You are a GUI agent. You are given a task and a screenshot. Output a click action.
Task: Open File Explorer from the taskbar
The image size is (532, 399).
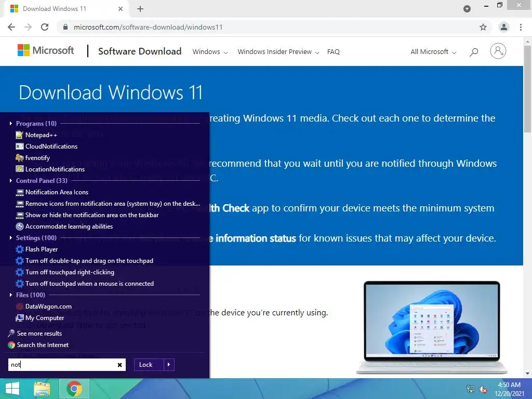pyautogui.click(x=42, y=389)
